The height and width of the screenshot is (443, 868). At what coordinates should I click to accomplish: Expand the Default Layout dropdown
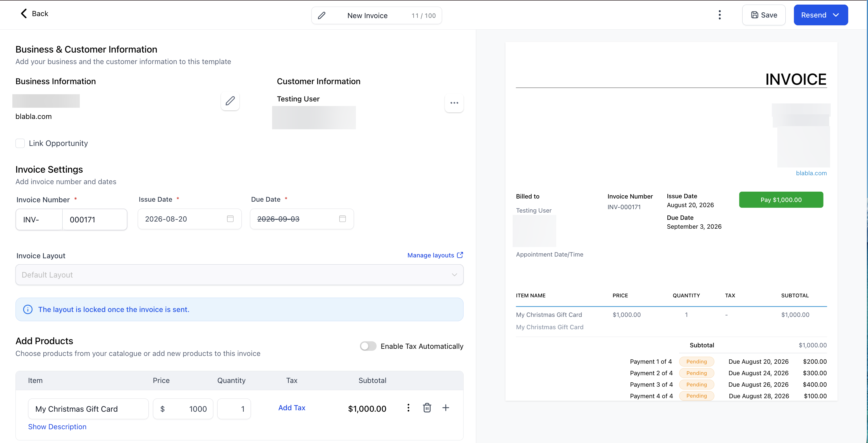(x=239, y=275)
